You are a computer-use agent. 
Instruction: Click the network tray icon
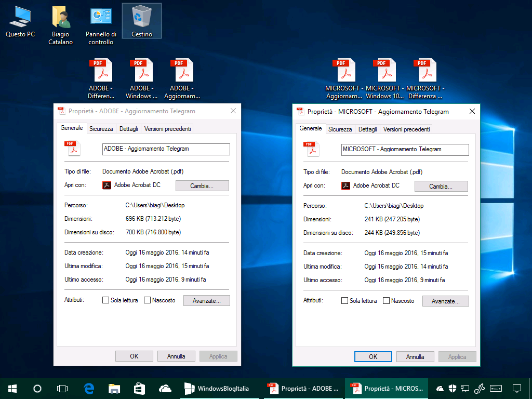point(465,389)
